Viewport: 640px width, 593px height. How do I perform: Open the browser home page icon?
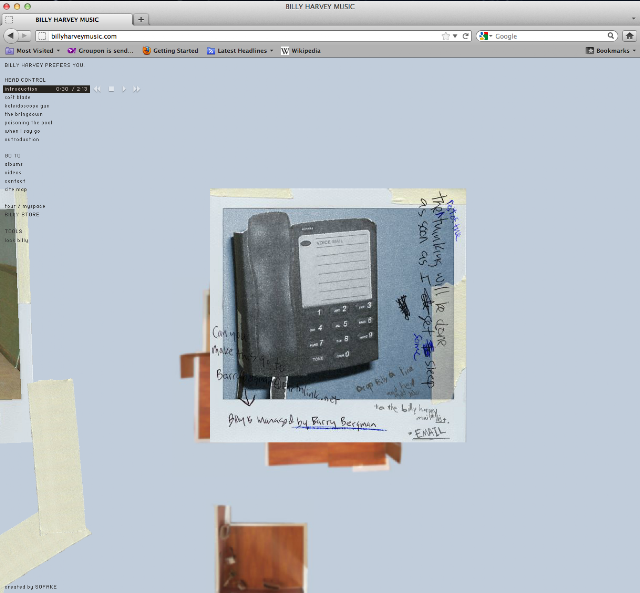tap(629, 36)
